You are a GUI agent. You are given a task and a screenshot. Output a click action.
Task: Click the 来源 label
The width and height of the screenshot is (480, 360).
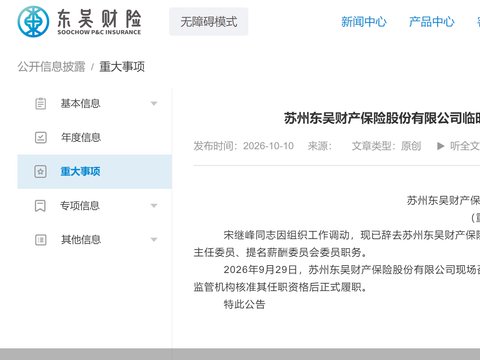[320, 146]
